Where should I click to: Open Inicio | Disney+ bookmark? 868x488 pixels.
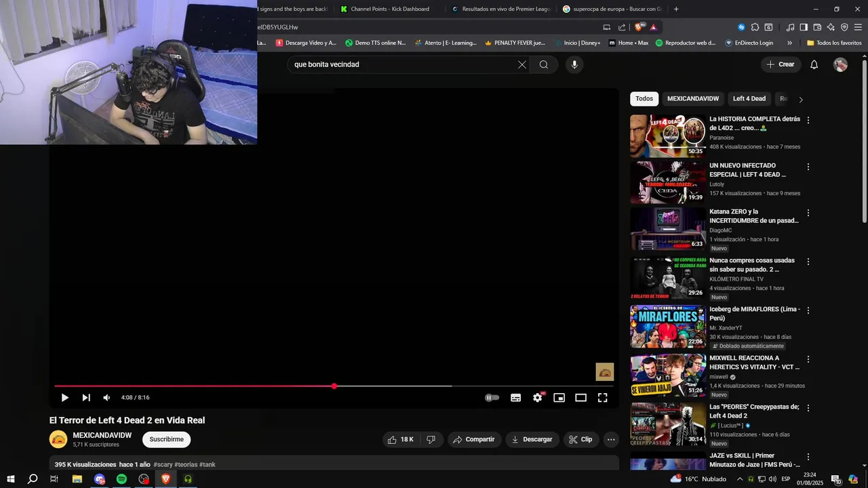pyautogui.click(x=576, y=43)
